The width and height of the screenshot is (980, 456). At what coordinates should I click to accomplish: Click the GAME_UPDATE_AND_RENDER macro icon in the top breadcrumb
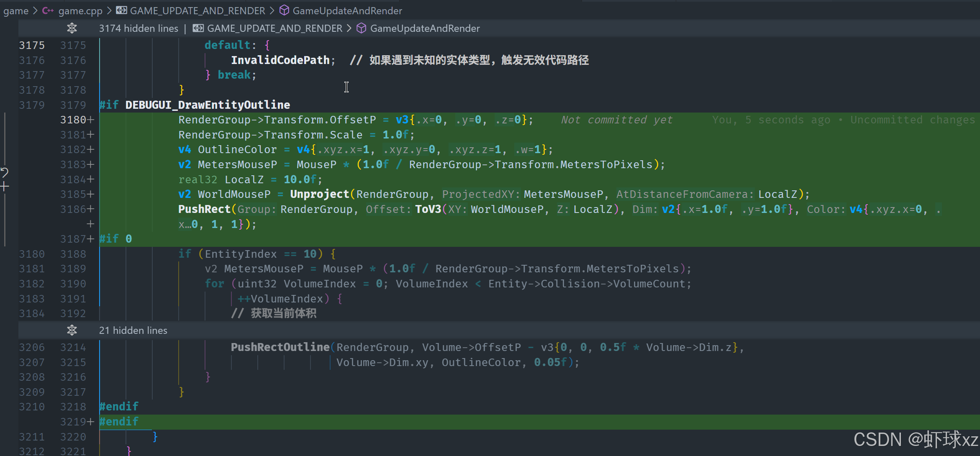(x=121, y=10)
